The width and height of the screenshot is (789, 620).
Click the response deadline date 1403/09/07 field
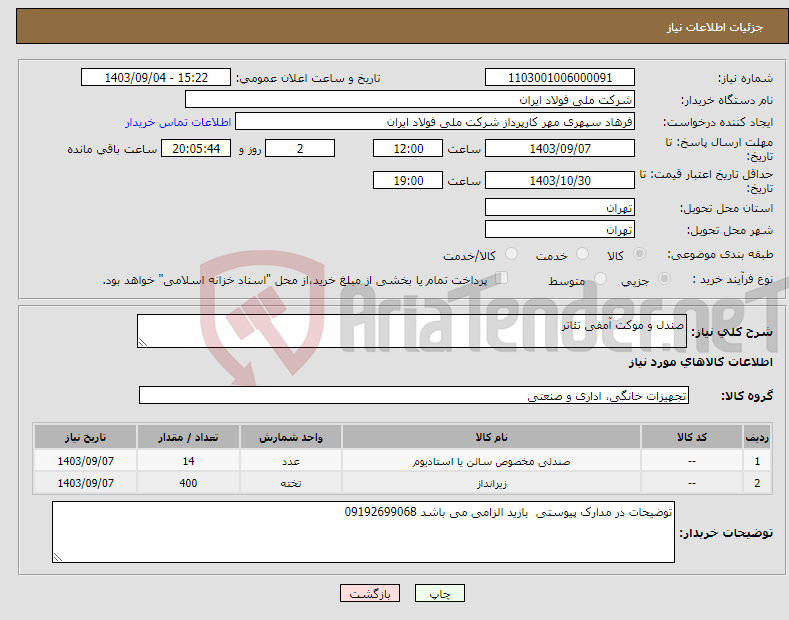[x=560, y=148]
